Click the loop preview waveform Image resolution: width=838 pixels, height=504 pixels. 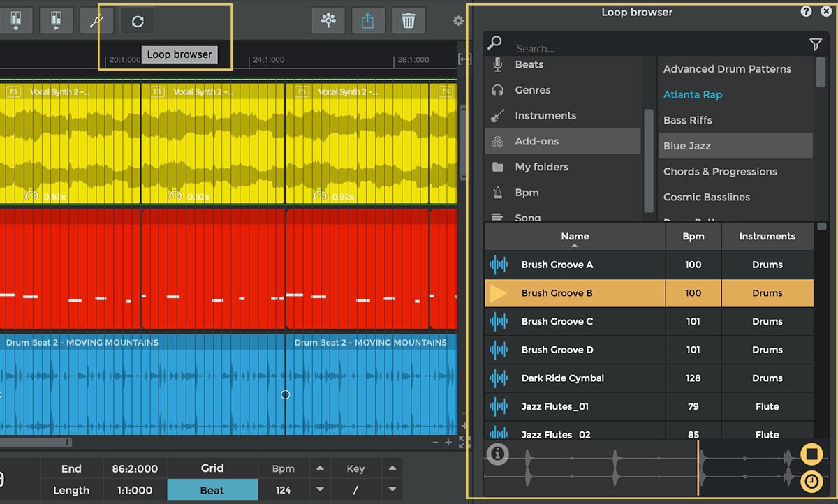pyautogui.click(x=655, y=468)
